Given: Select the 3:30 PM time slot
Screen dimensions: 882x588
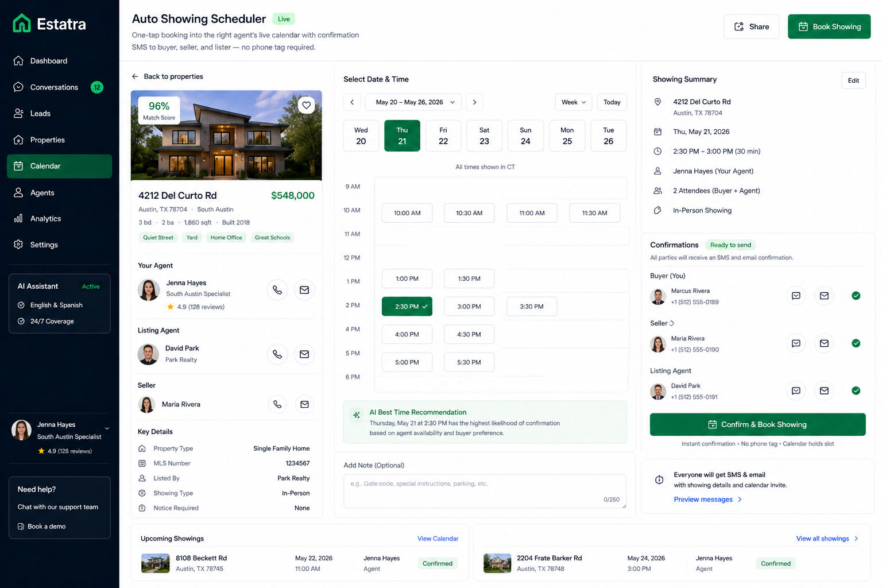Looking at the screenshot, I should click(532, 307).
